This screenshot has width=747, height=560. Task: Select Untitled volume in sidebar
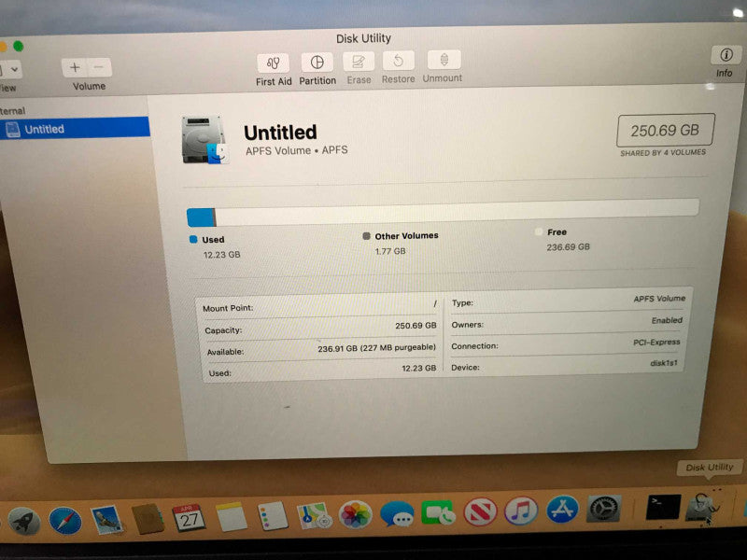click(75, 129)
